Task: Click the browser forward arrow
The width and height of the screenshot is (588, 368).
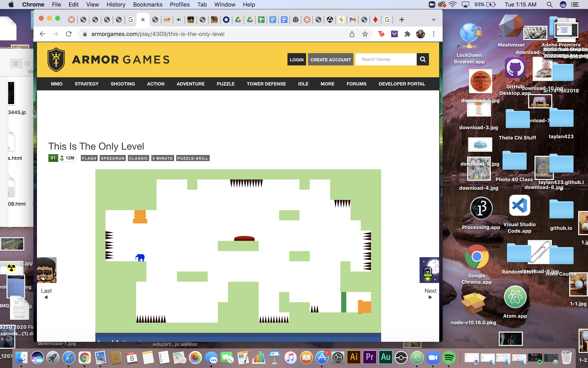Action: [x=56, y=34]
